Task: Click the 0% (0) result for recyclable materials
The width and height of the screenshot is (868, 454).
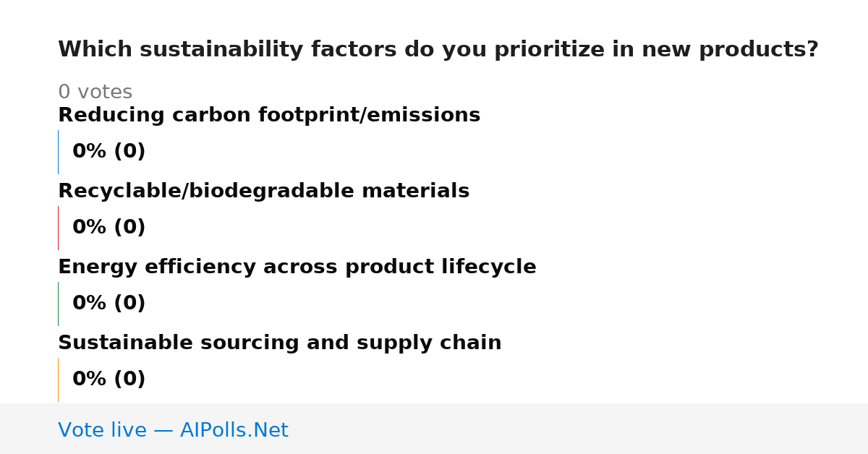Action: click(109, 228)
